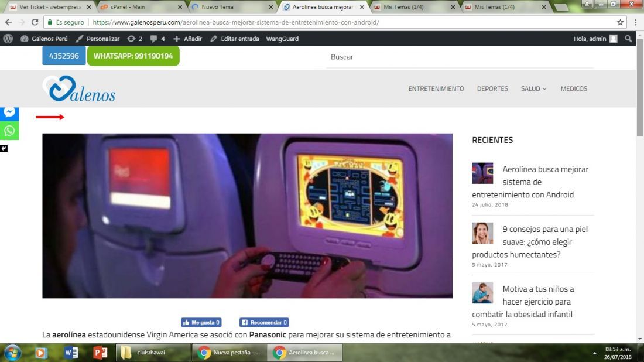Open 9 consejos para una piel post
This screenshot has width=644, height=362.
point(530,241)
